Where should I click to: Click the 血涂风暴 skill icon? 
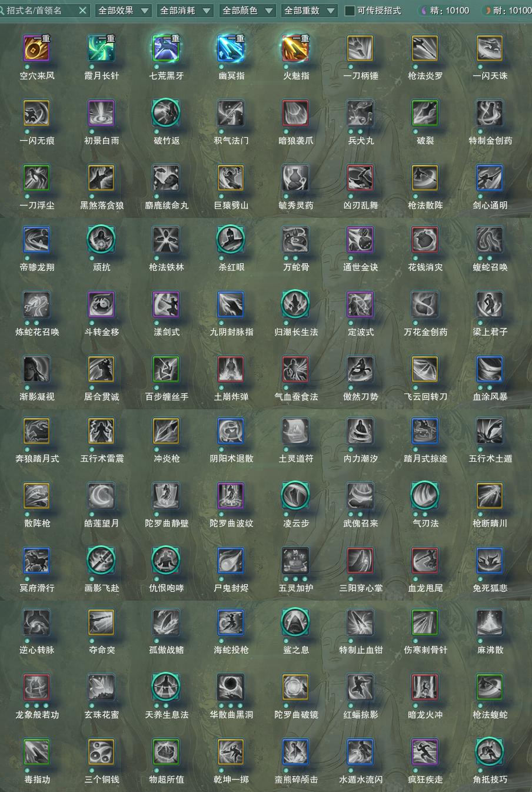[490, 369]
